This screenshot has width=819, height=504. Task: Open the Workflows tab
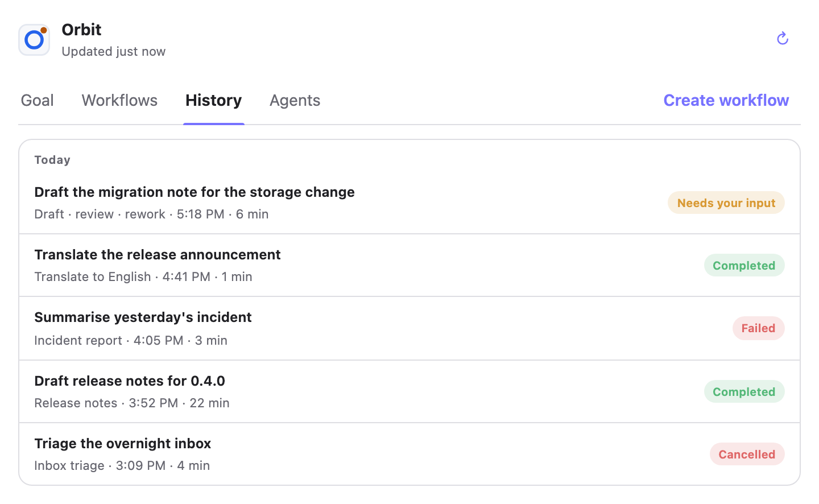[x=119, y=101]
